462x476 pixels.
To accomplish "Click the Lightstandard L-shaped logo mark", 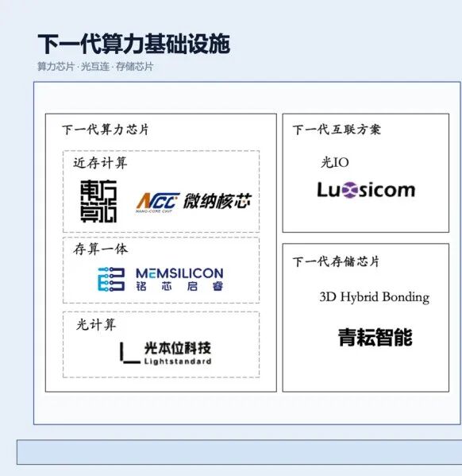I will 130,353.
